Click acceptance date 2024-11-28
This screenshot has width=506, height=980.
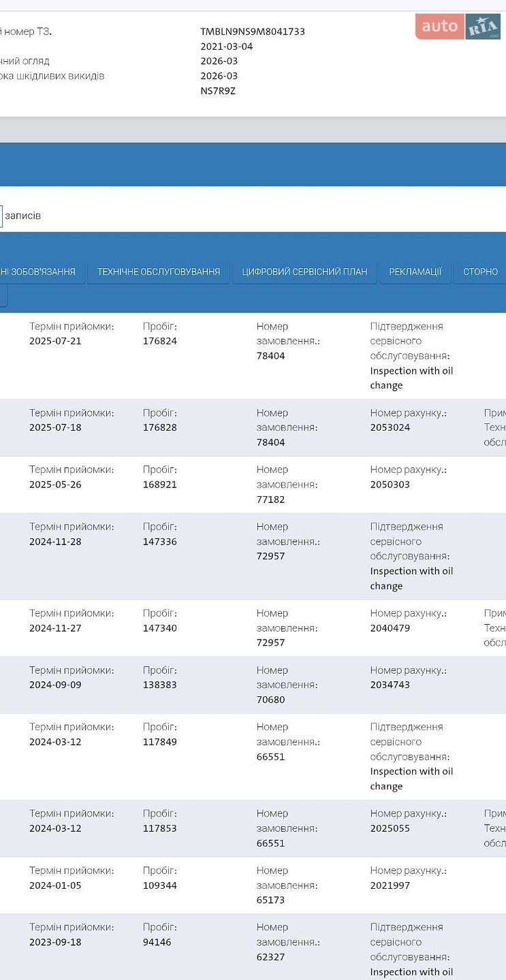(55, 542)
